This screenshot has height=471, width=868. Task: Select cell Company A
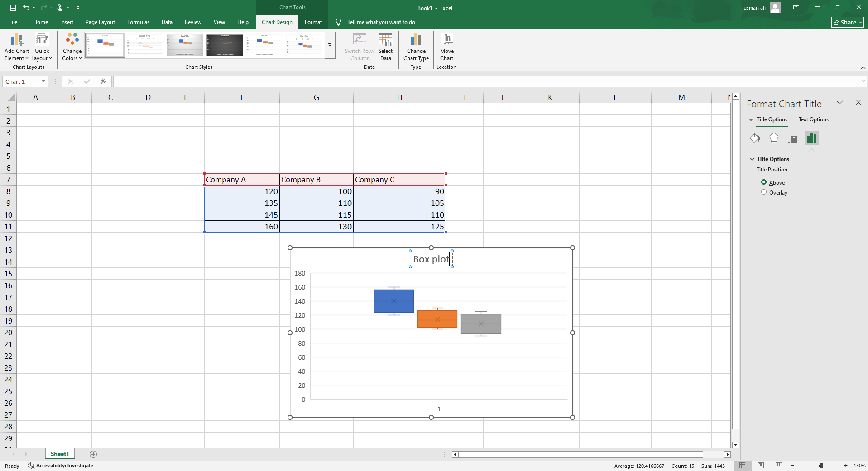[242, 180]
